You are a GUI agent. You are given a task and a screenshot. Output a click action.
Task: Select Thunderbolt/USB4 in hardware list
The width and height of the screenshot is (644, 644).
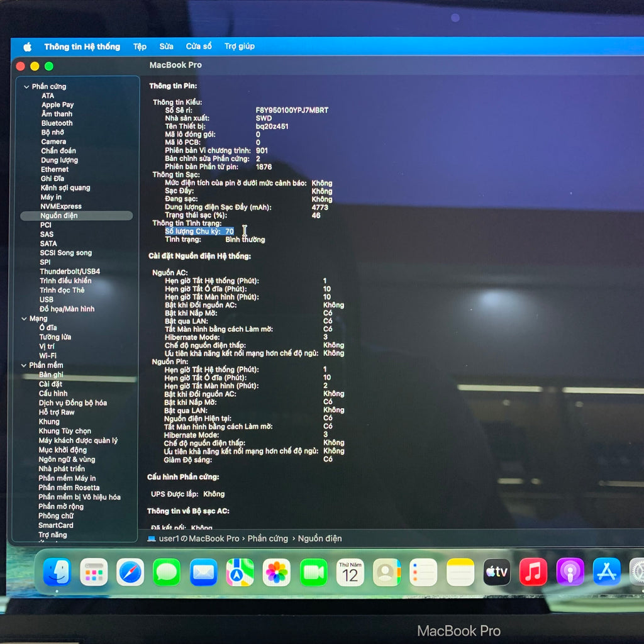click(70, 272)
